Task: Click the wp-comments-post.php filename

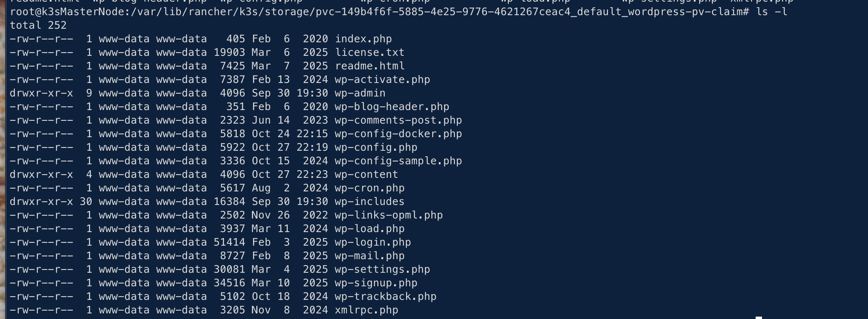Action: [x=398, y=120]
